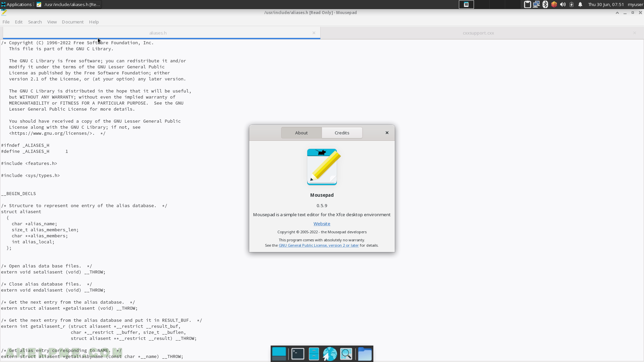Click the Mousepad taskbar button for aliases.h
Image resolution: width=644 pixels, height=362 pixels.
[x=68, y=4]
